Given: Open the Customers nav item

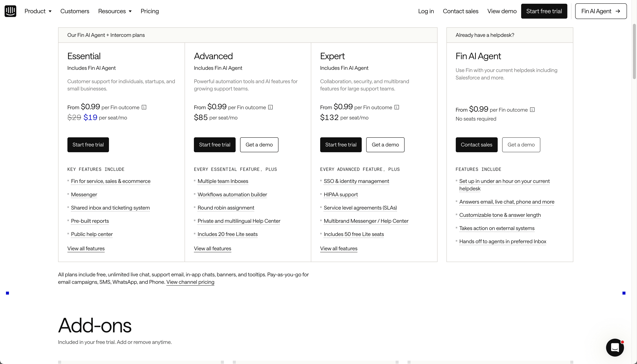Looking at the screenshot, I should [75, 11].
